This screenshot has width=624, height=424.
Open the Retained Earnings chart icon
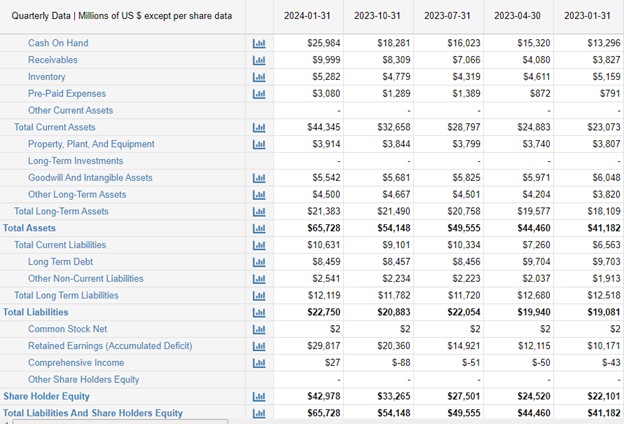pyautogui.click(x=258, y=346)
